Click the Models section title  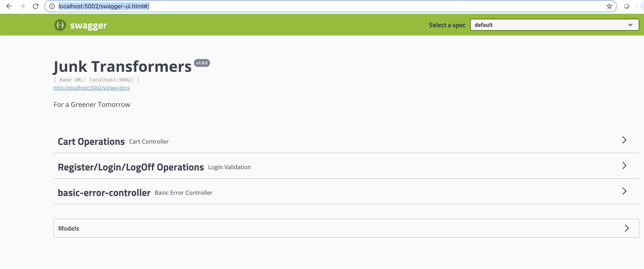click(68, 228)
